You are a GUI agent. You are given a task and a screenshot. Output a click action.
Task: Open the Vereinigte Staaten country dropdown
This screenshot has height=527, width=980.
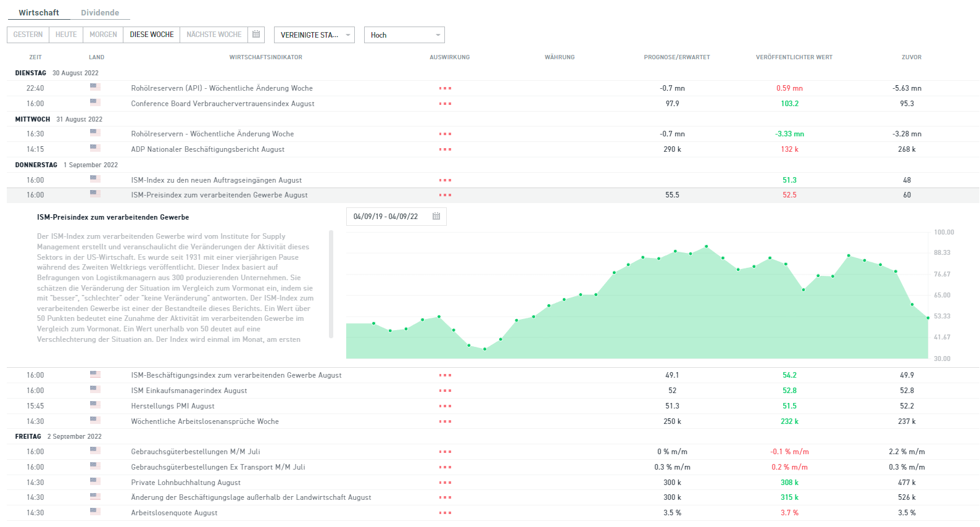(x=314, y=35)
